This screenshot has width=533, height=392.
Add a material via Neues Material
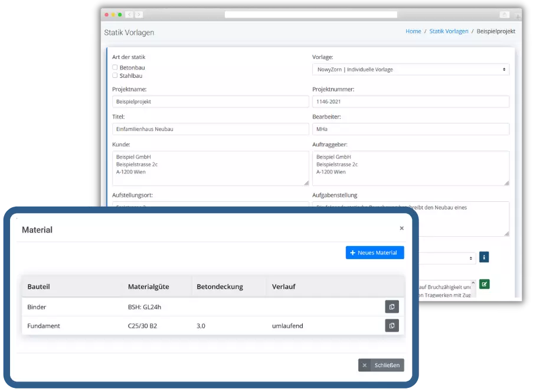tap(375, 253)
